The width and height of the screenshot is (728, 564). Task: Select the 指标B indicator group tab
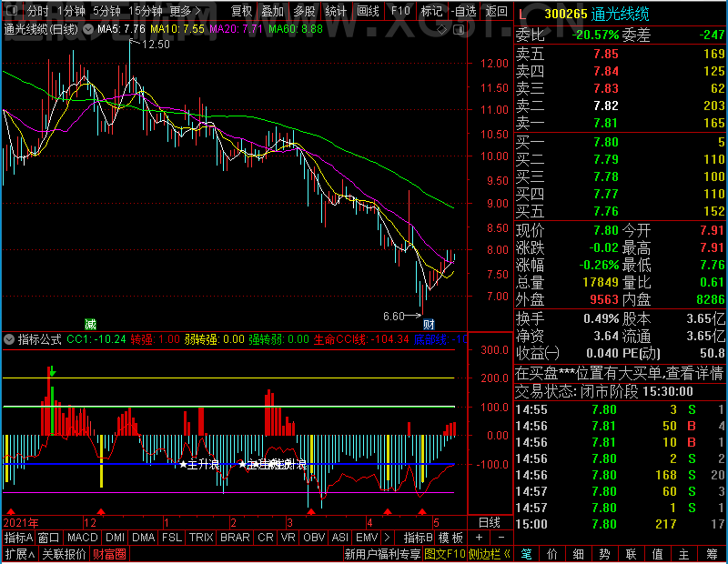pos(418,538)
